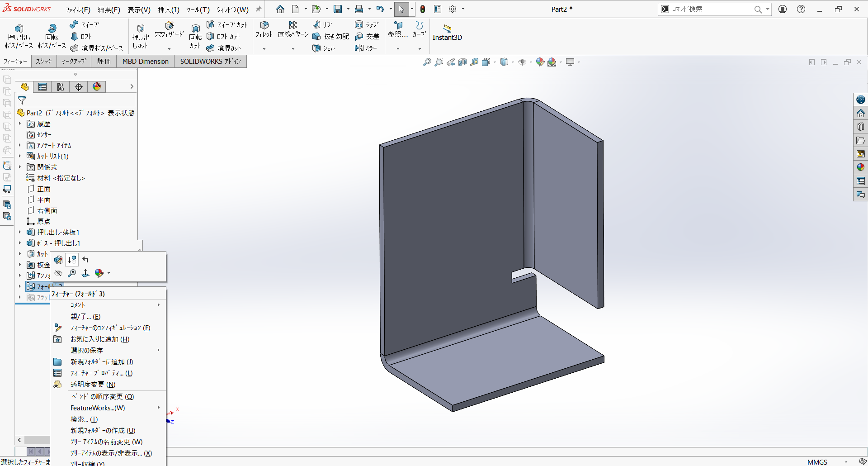Image resolution: width=868 pixels, height=466 pixels.
Task: Select the Revolved Boss/Base (回転ボス/ベース) tool
Action: click(x=52, y=36)
